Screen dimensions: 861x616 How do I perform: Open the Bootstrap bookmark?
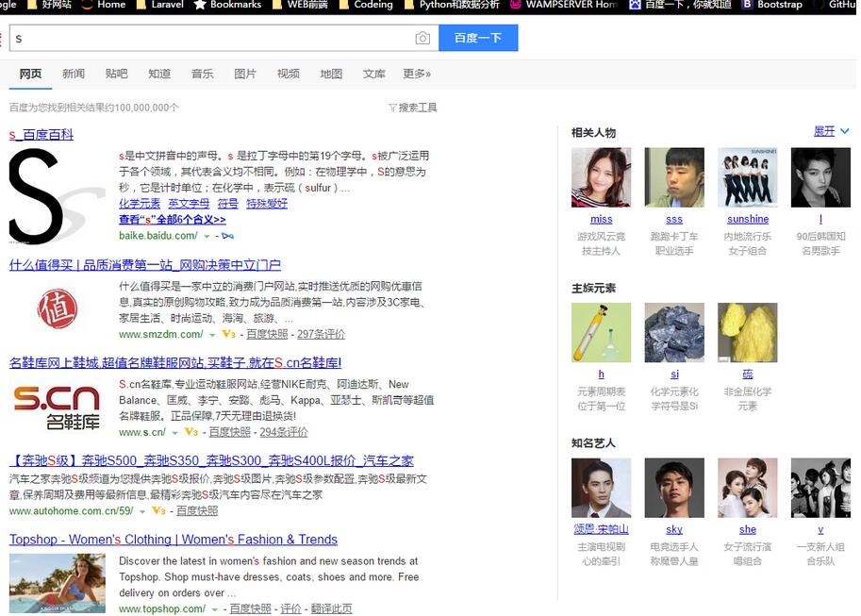pos(772,5)
